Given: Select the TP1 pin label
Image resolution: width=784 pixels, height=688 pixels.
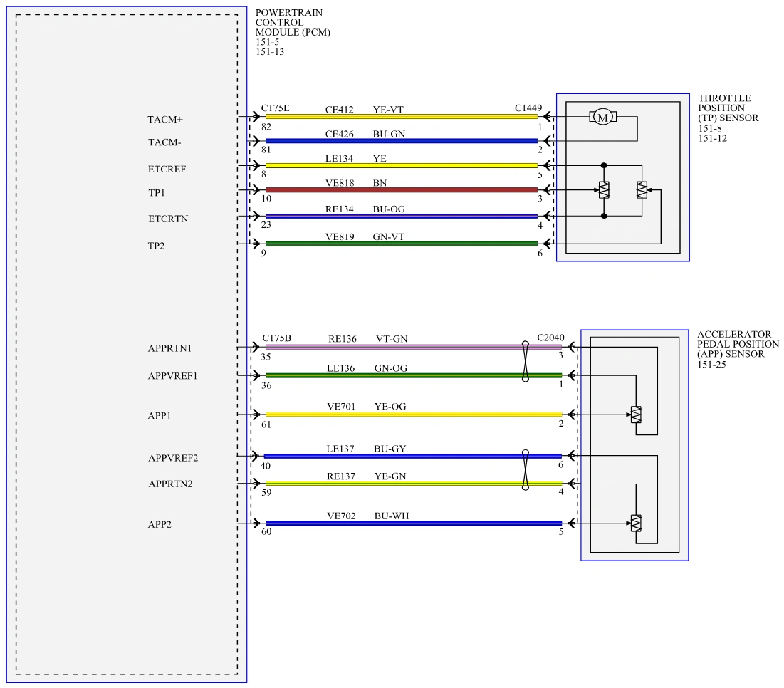Looking at the screenshot, I should click(x=156, y=193).
